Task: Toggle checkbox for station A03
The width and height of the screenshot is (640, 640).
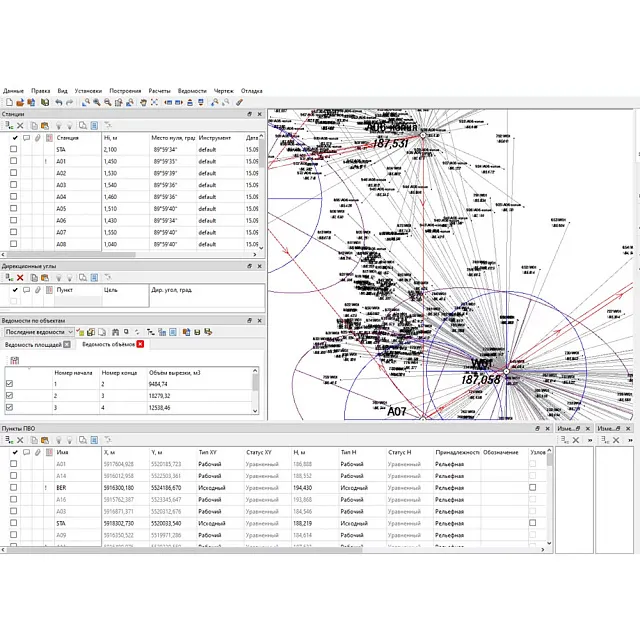Action: click(x=13, y=184)
